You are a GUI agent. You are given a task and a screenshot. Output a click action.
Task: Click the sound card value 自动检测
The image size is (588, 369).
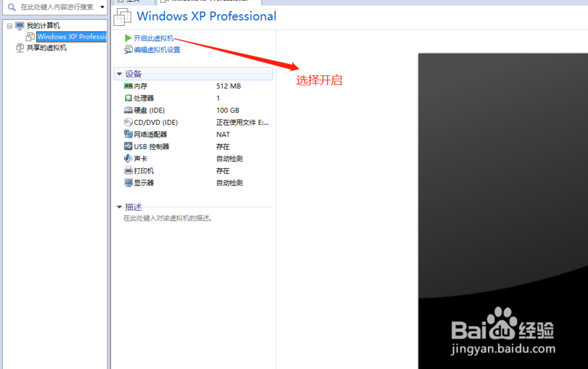point(229,159)
